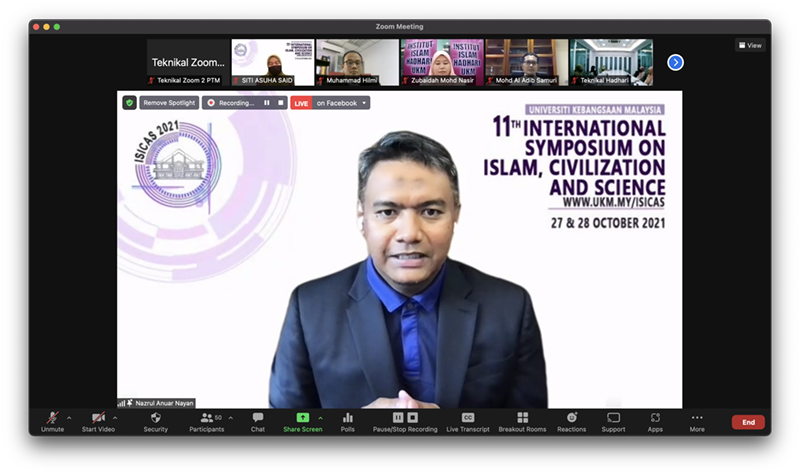Viewport: 800px width, 474px height.
Task: Select Zubaidah Mohd Nasir's video thumbnail
Action: (x=442, y=62)
